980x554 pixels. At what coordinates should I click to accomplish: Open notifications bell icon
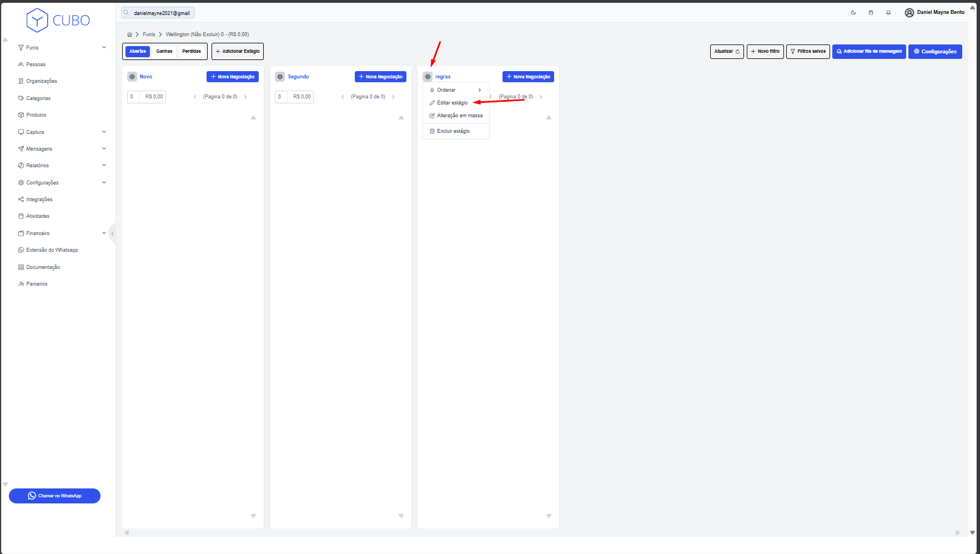pyautogui.click(x=888, y=12)
